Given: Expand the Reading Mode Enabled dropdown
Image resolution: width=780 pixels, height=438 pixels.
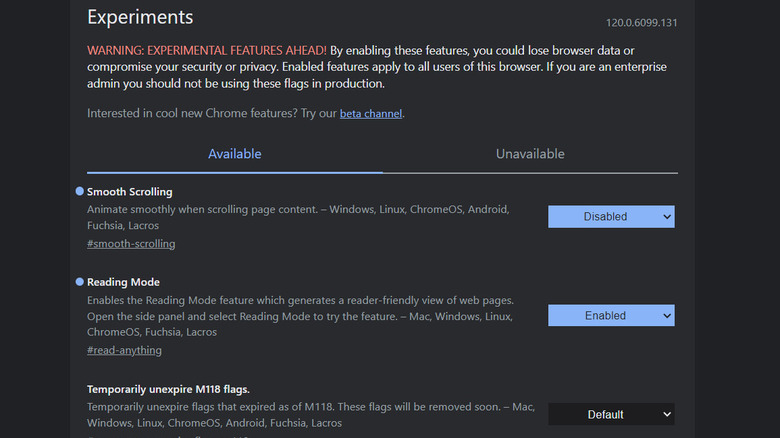Looking at the screenshot, I should (x=611, y=315).
